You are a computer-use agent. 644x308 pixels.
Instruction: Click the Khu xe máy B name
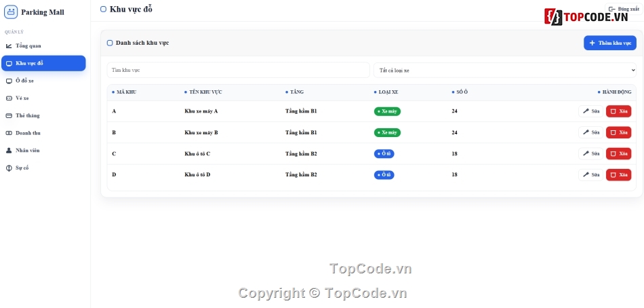[201, 132]
